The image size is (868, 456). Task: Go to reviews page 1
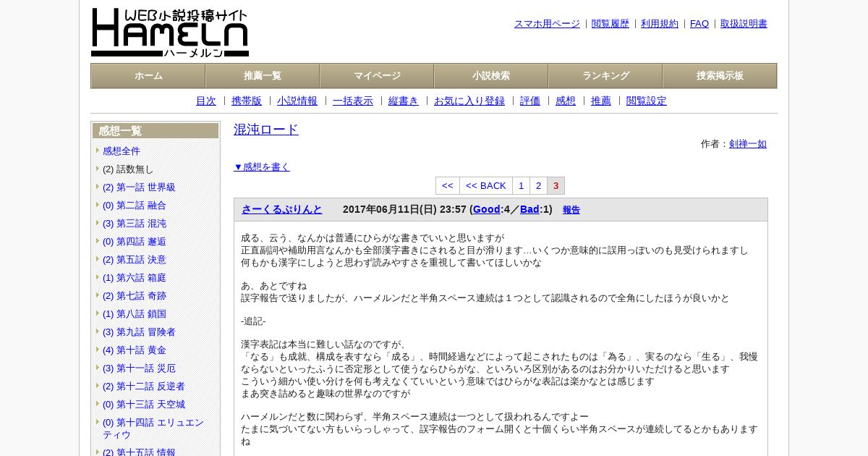pyautogui.click(x=521, y=186)
